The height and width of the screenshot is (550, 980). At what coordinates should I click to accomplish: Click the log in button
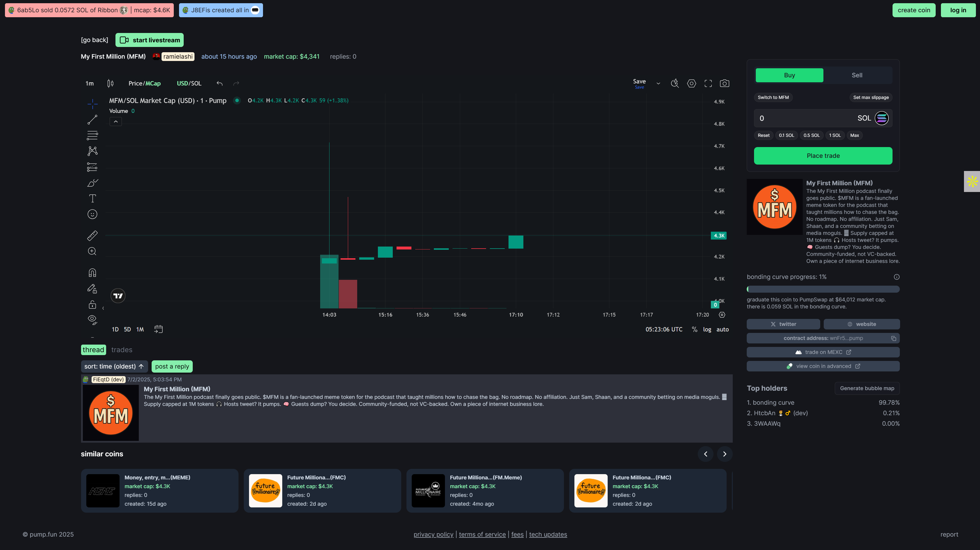point(958,10)
